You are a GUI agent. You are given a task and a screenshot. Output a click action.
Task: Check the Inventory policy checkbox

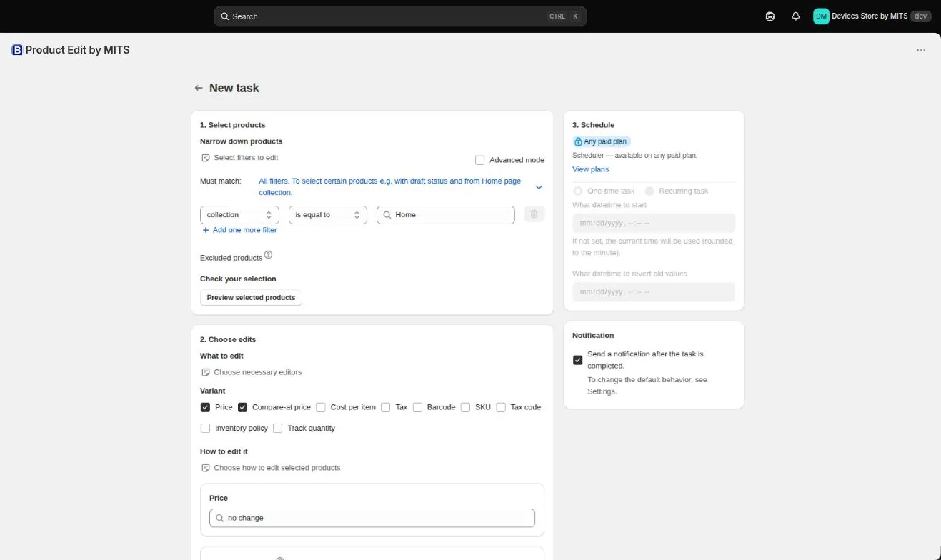205,428
